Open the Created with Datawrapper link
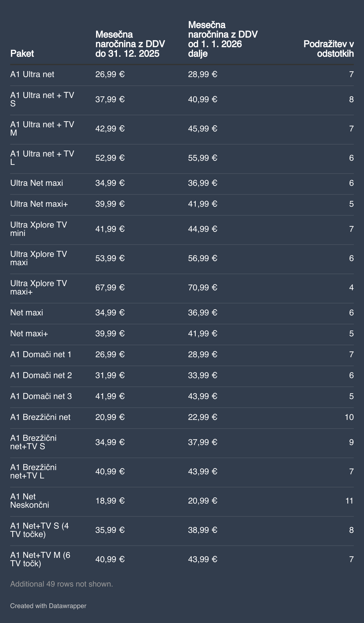 point(48,606)
